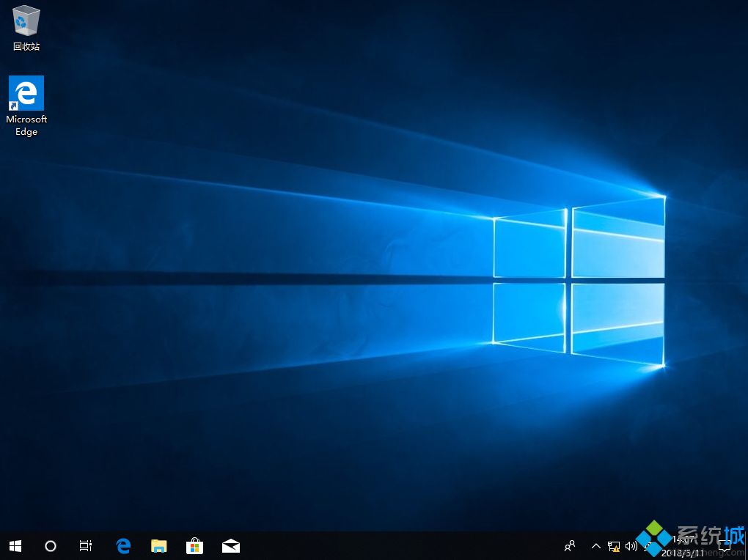Select the 回收站 label under its icon
This screenshot has height=560, width=748.
(x=26, y=45)
